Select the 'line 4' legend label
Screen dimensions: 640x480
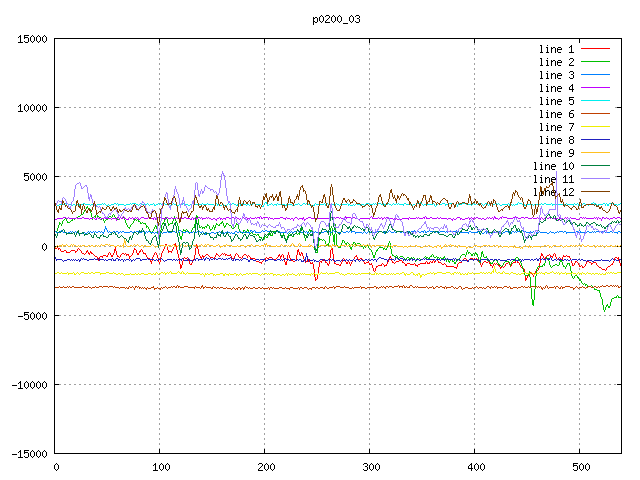pyautogui.click(x=556, y=88)
